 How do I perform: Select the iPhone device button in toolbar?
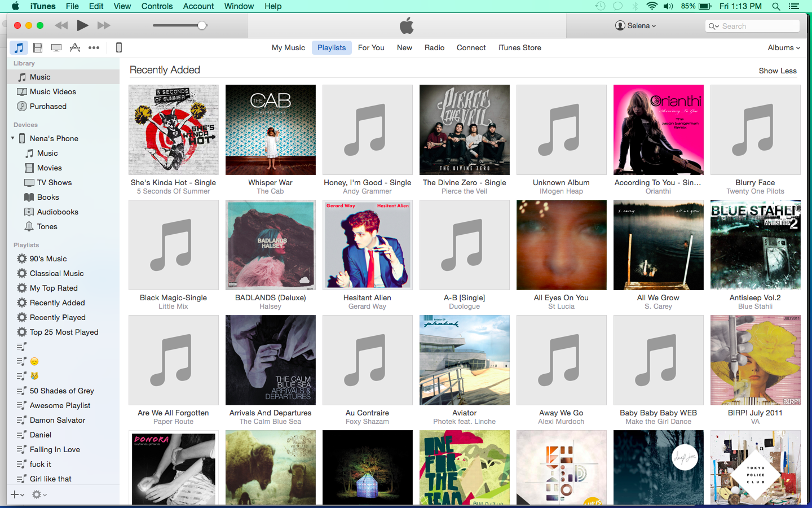tap(118, 47)
